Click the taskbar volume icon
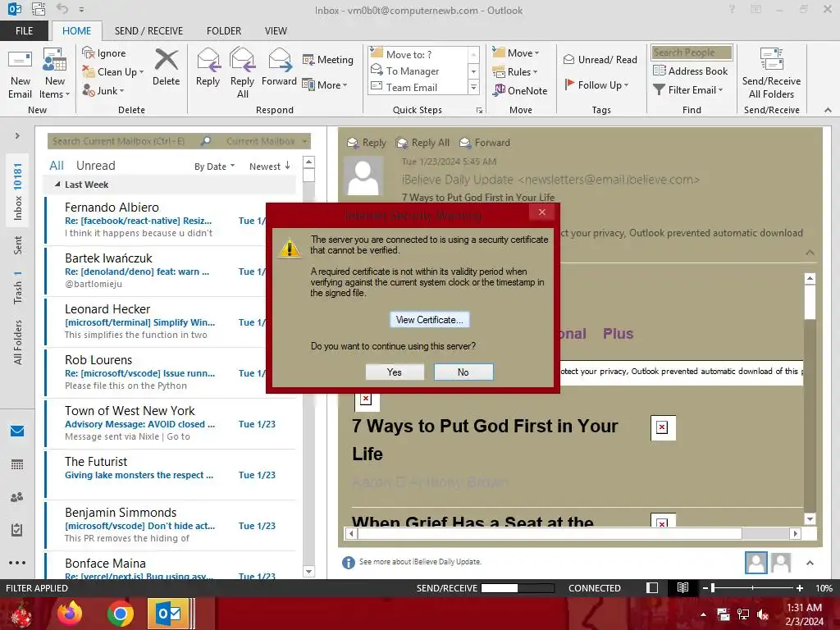Screen dimensions: 840x630 point(762,614)
